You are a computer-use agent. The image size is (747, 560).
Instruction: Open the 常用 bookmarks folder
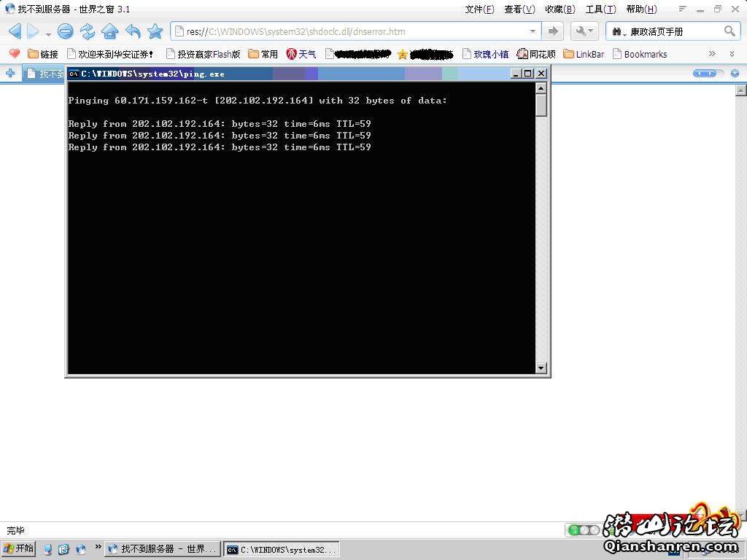[x=263, y=54]
